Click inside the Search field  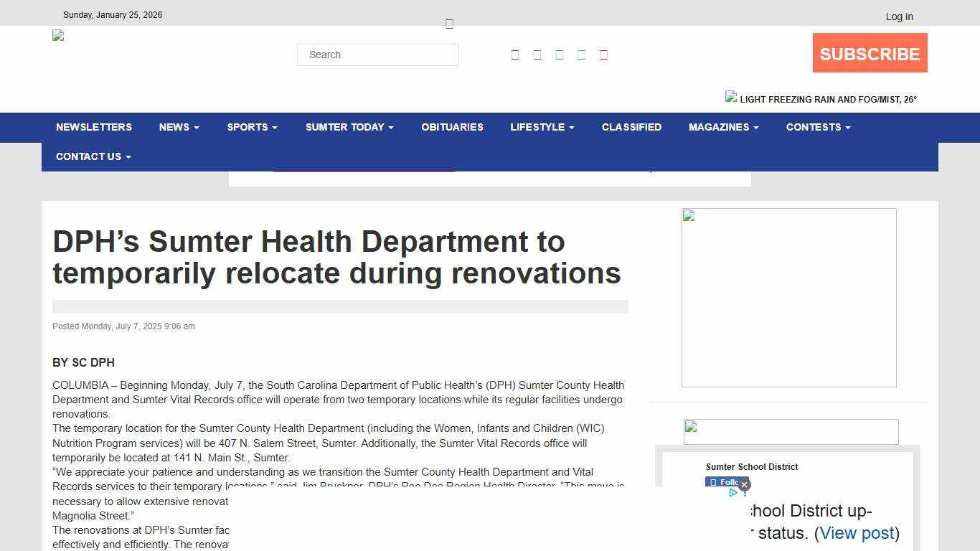pos(377,55)
